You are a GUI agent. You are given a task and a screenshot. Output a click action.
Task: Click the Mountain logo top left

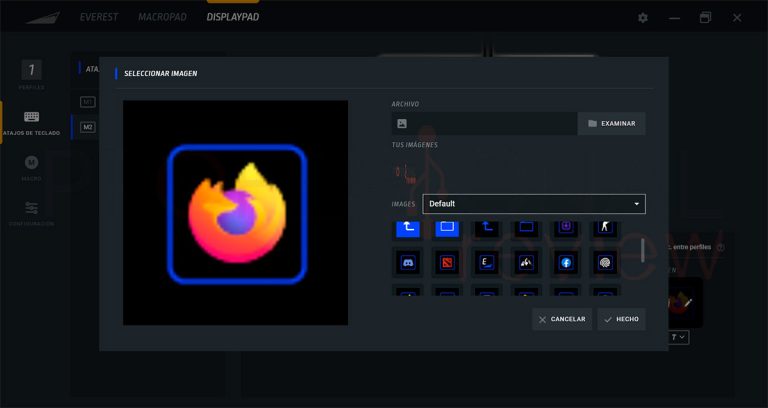point(44,18)
